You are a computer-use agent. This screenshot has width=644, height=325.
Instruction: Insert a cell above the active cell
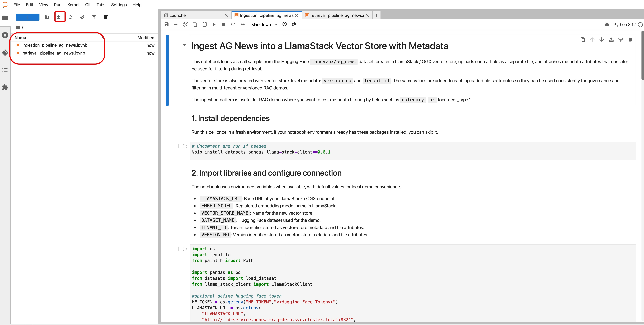611,40
